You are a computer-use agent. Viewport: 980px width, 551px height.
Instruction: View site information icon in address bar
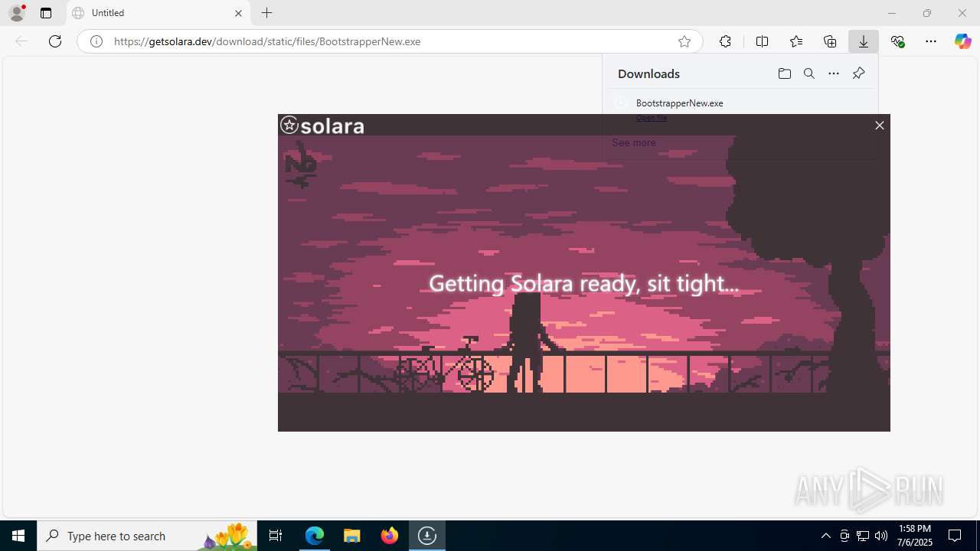click(x=96, y=41)
